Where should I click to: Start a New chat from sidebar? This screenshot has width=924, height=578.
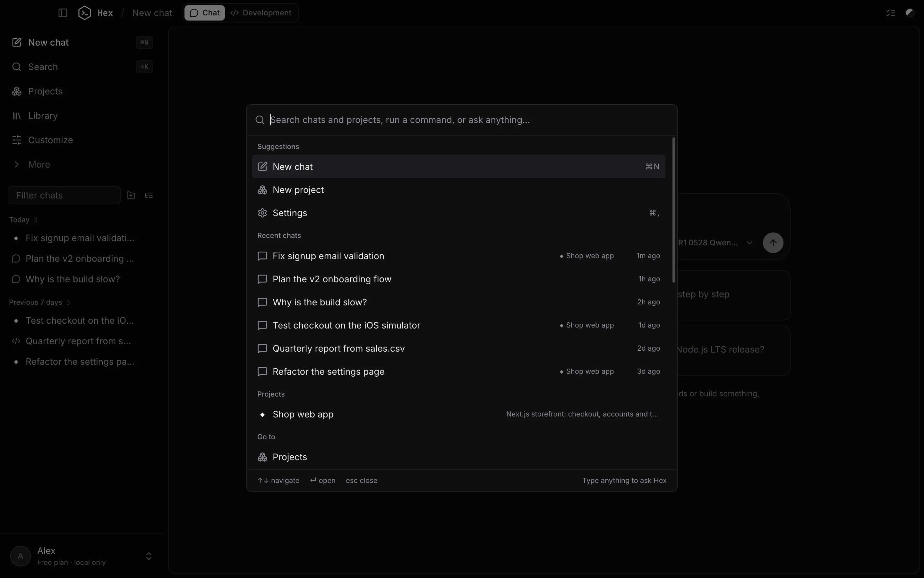82,42
